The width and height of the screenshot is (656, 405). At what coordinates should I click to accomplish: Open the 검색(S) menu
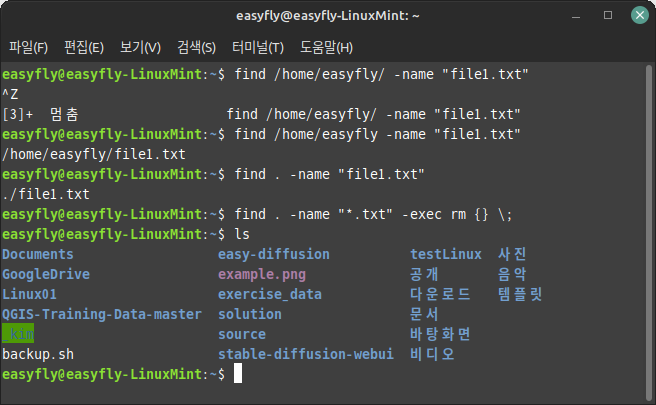pyautogui.click(x=196, y=47)
